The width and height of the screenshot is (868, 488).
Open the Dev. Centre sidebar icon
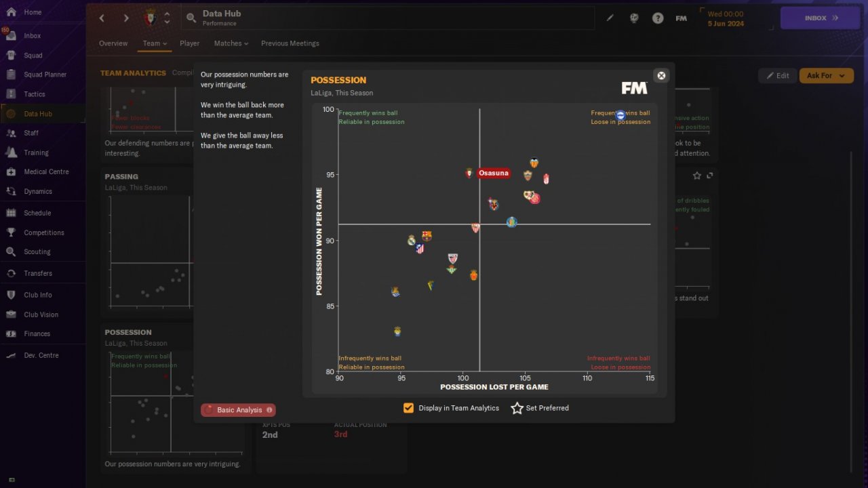point(11,355)
